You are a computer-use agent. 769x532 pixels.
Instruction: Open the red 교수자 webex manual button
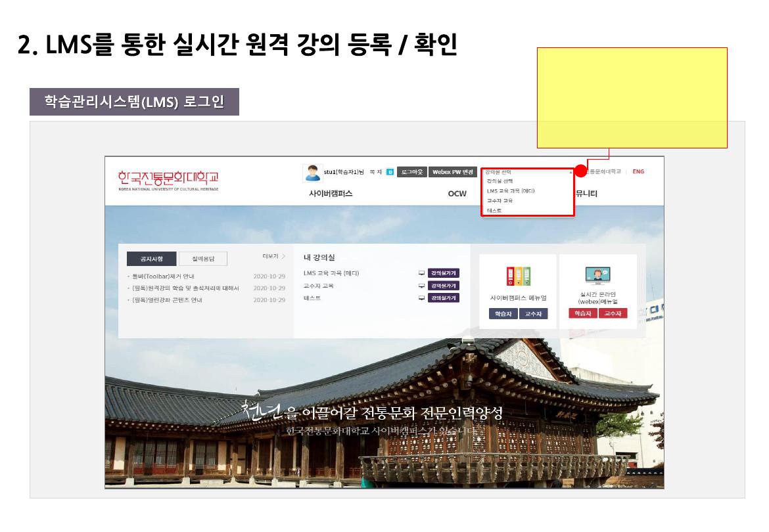[613, 313]
